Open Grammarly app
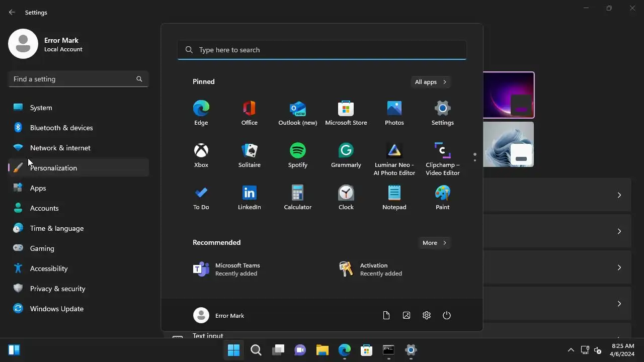 coord(346,155)
